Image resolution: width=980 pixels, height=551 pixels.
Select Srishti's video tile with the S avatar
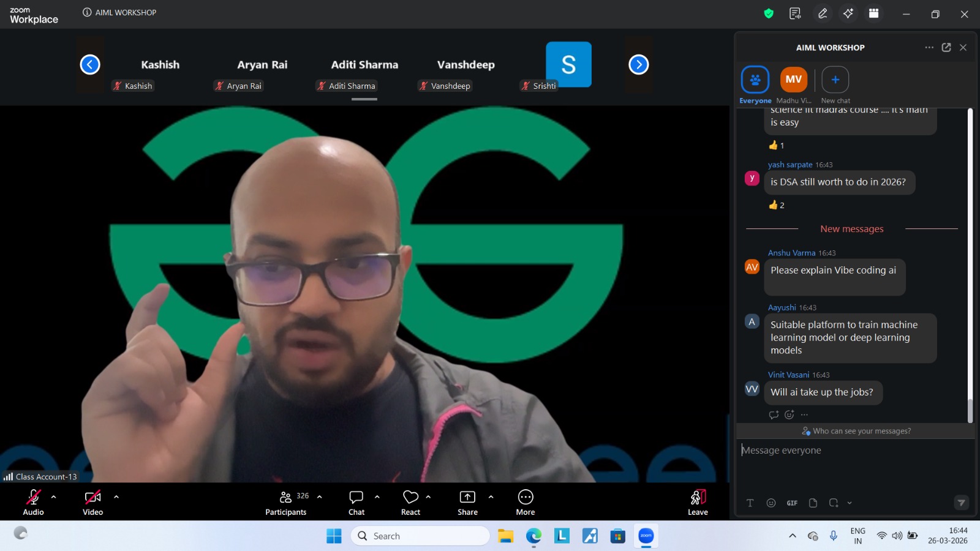tap(568, 65)
